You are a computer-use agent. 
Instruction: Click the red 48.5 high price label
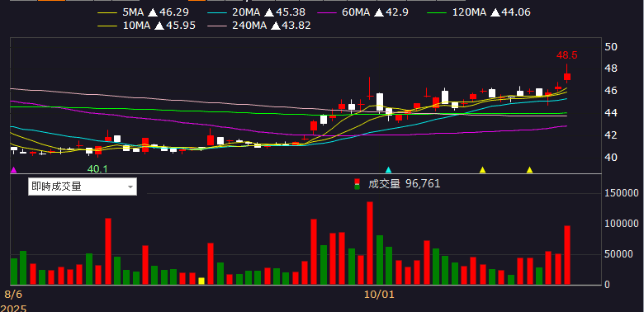pos(566,55)
